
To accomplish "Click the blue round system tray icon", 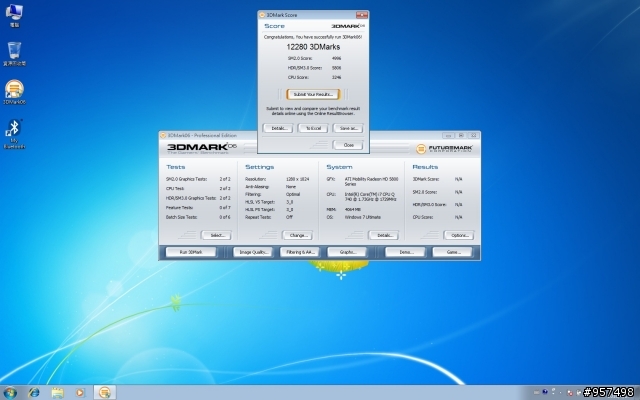I will 545,392.
